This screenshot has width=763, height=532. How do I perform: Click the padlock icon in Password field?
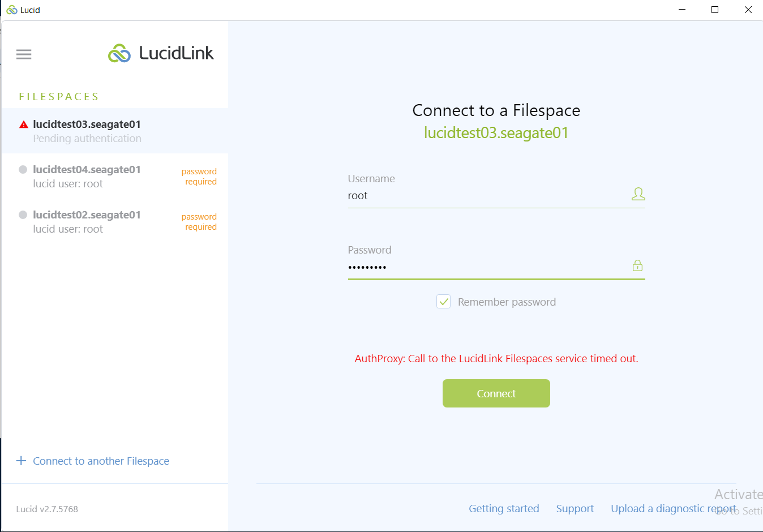point(637,265)
